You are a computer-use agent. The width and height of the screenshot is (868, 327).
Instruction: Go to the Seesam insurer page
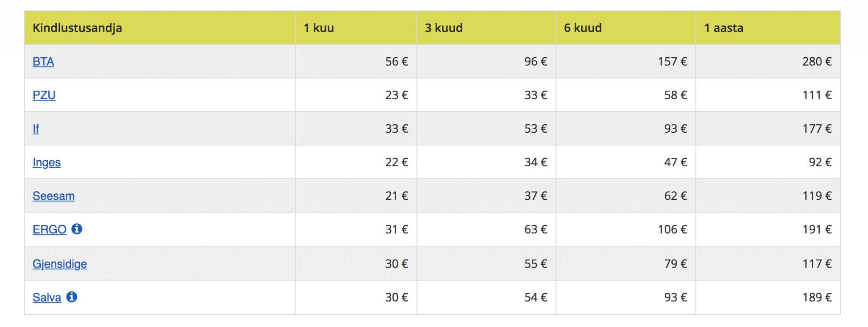[x=53, y=196]
